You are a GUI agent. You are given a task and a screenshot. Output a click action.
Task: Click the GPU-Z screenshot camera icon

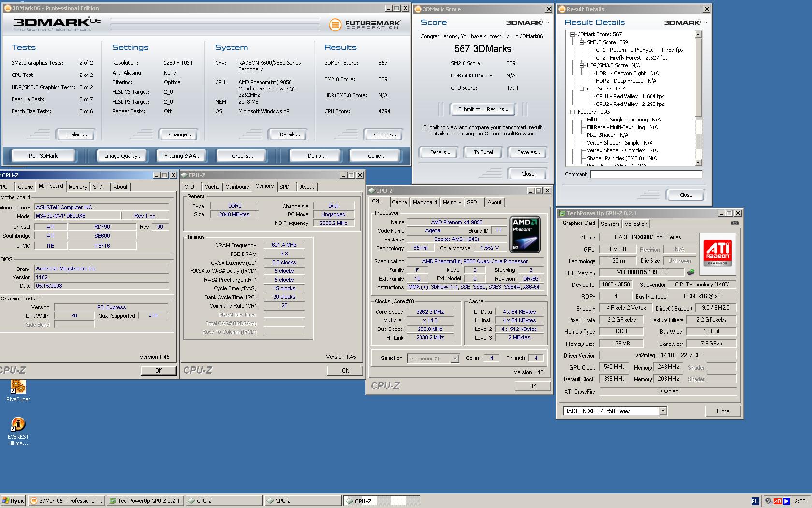[x=734, y=223]
